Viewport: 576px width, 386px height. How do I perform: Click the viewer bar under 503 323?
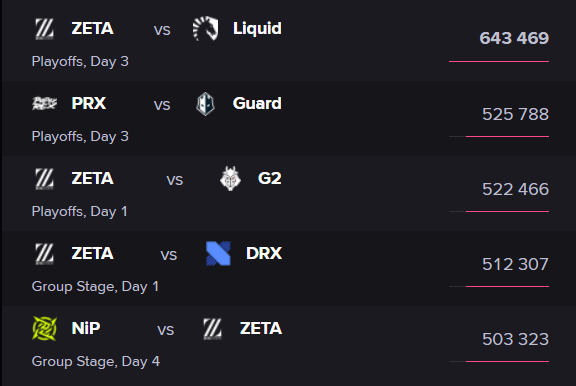tap(499, 361)
